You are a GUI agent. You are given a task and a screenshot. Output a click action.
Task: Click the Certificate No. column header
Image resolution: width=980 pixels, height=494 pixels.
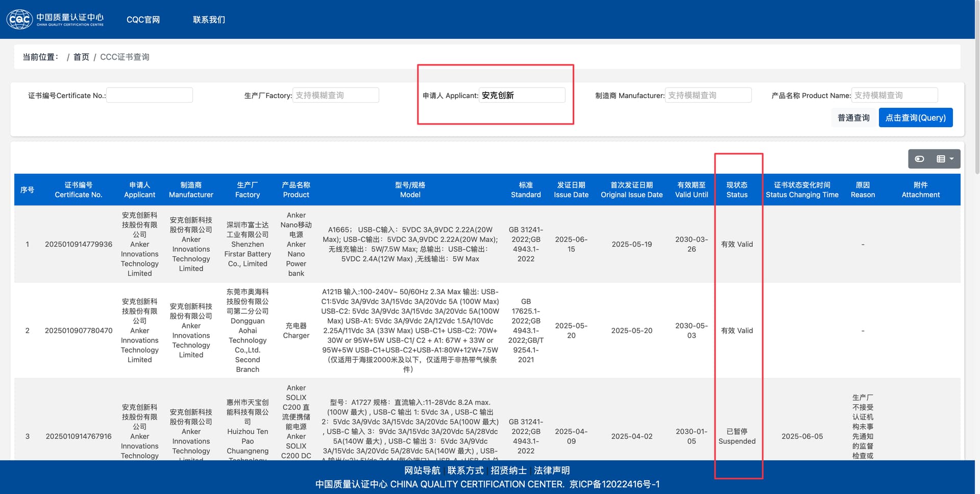pyautogui.click(x=79, y=190)
